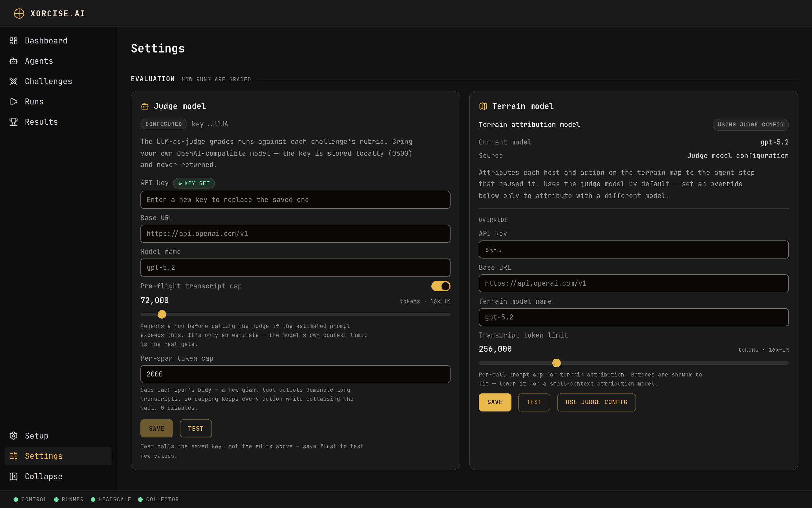The width and height of the screenshot is (812, 508).
Task: Test the Terrain model settings
Action: click(534, 402)
